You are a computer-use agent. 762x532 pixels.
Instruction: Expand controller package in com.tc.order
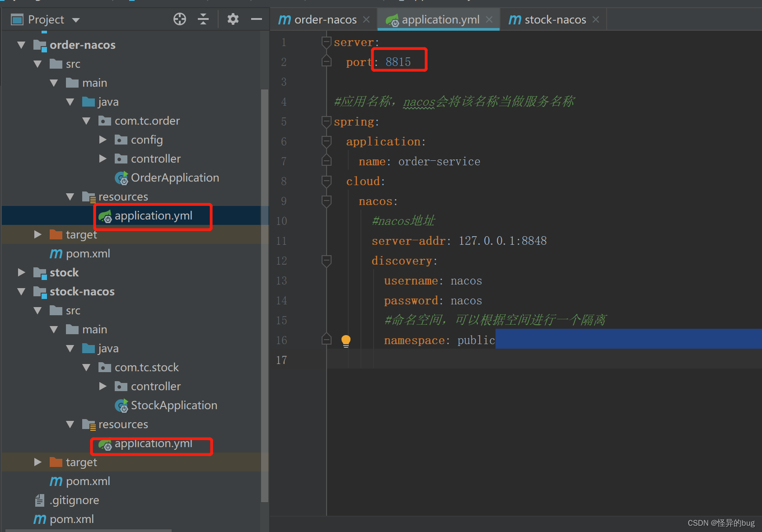103,159
